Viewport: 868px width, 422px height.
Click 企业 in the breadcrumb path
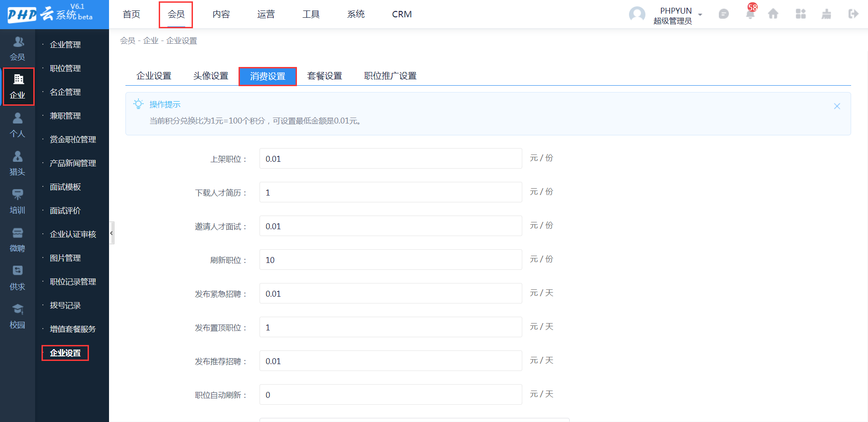point(151,41)
